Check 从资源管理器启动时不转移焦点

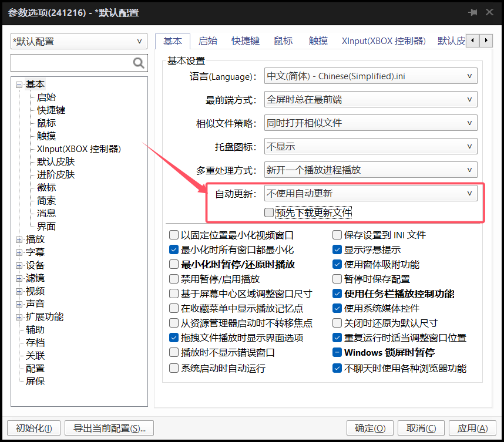point(173,323)
